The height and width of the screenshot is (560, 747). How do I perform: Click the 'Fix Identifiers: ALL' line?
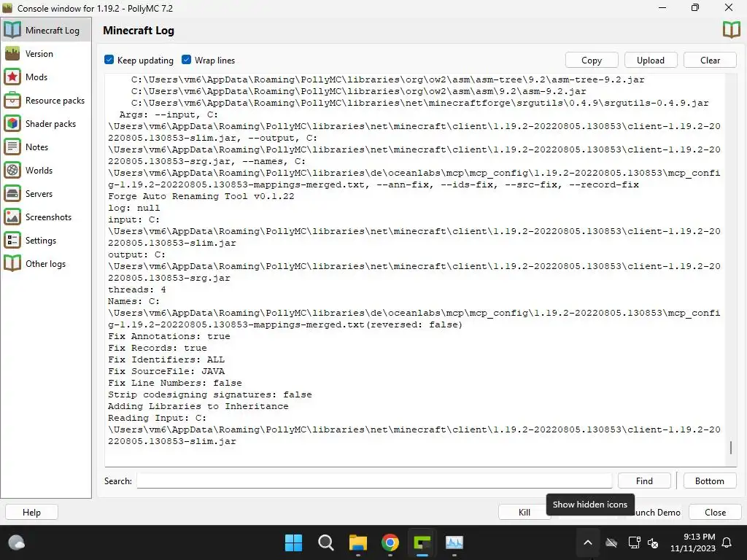tap(166, 359)
